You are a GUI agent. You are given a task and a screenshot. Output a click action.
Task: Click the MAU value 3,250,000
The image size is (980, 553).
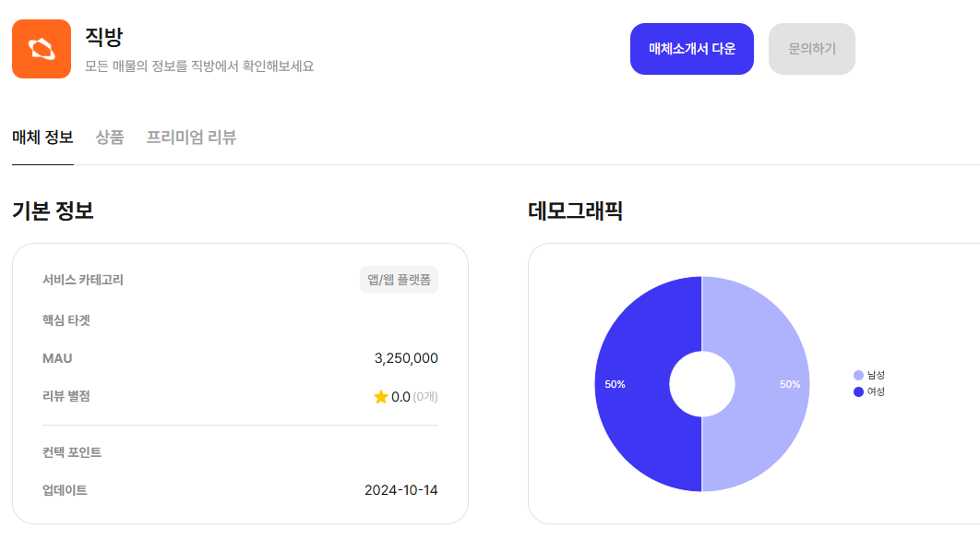click(x=406, y=358)
